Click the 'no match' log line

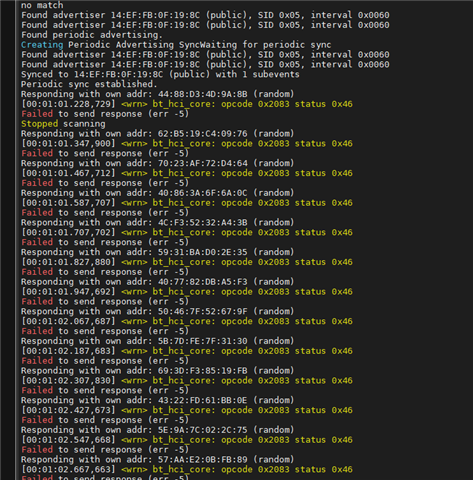click(42, 5)
